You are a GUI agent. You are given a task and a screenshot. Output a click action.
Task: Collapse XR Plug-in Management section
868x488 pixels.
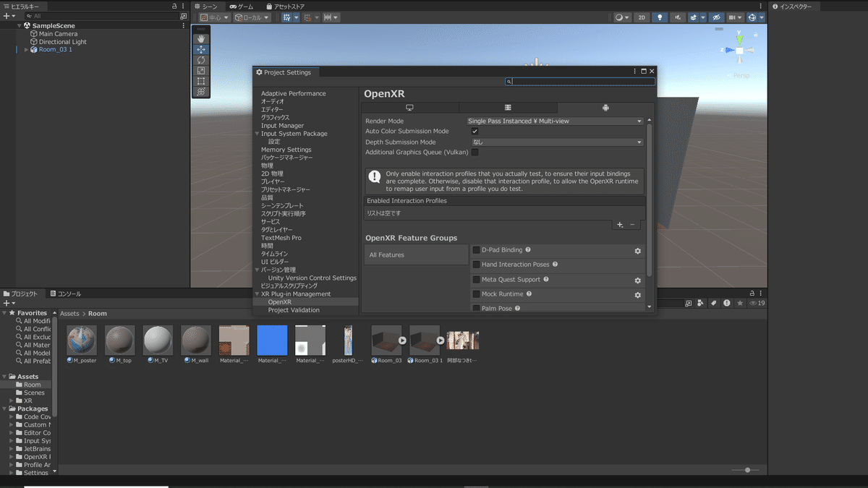tap(257, 294)
